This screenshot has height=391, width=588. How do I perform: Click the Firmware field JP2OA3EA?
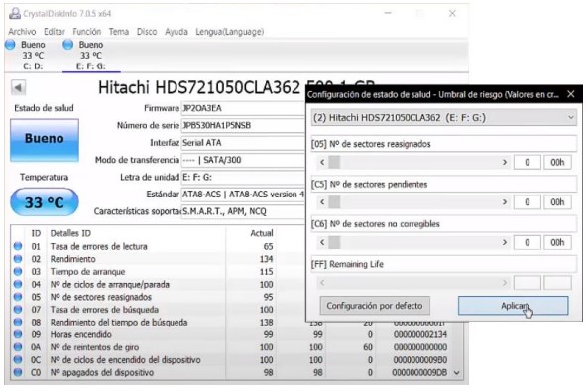tap(243, 108)
